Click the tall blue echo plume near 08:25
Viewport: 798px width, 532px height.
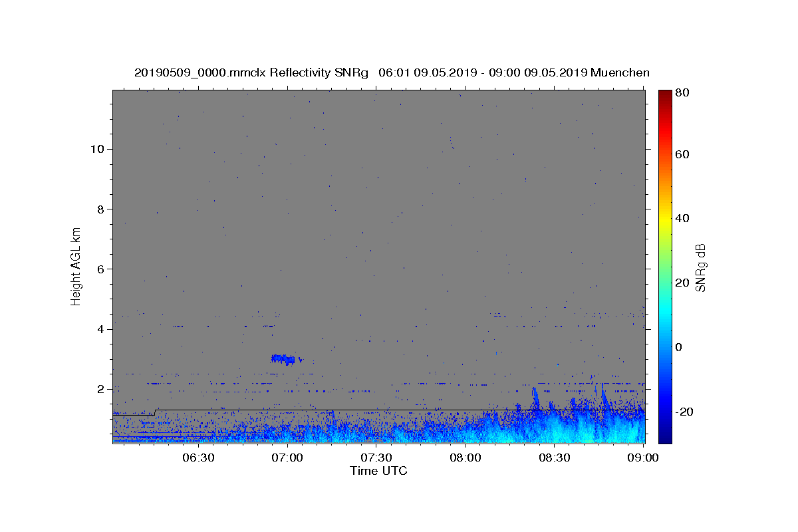[535, 398]
